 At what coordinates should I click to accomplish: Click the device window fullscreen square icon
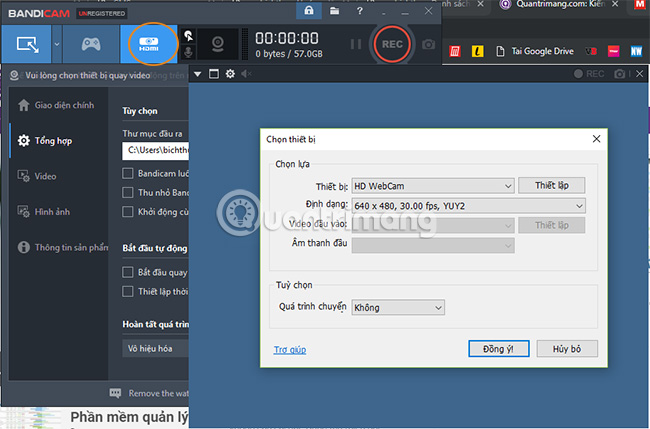click(214, 74)
